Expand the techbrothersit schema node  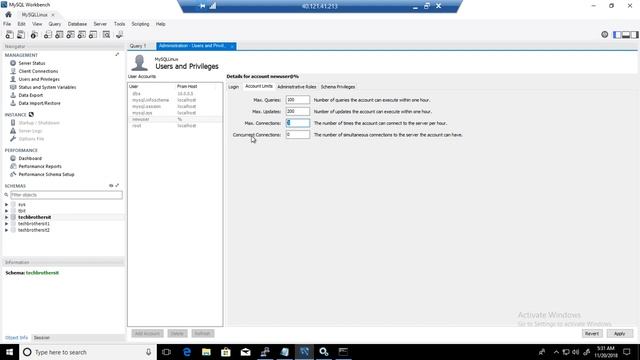[x=6, y=218]
